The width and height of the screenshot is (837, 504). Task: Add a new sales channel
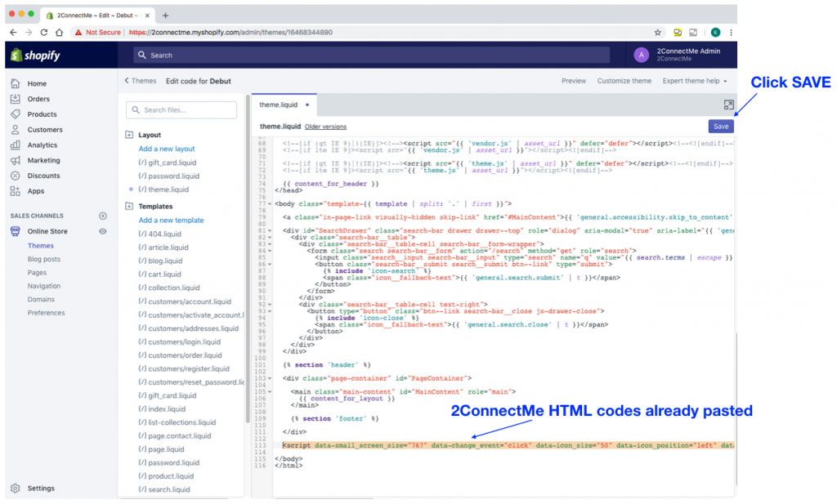pos(103,216)
